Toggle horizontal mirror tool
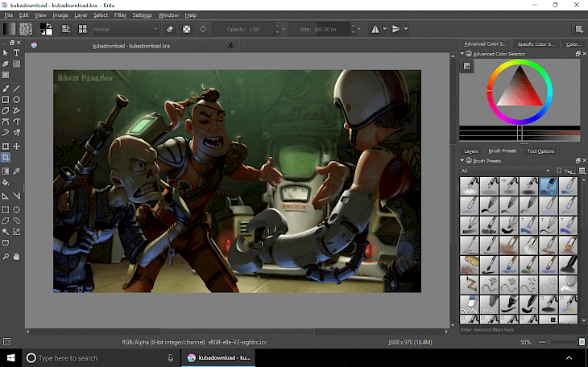Image resolution: width=588 pixels, height=367 pixels. [375, 29]
